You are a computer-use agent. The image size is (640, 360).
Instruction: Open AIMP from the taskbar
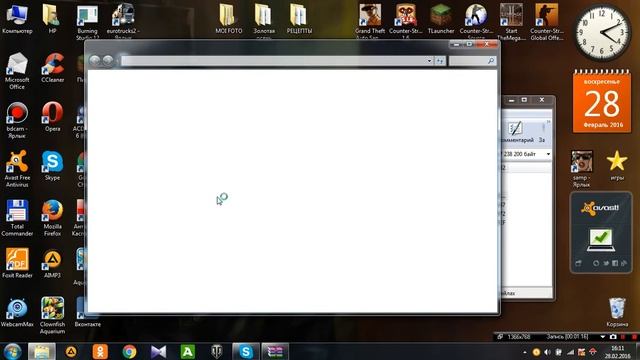71,351
